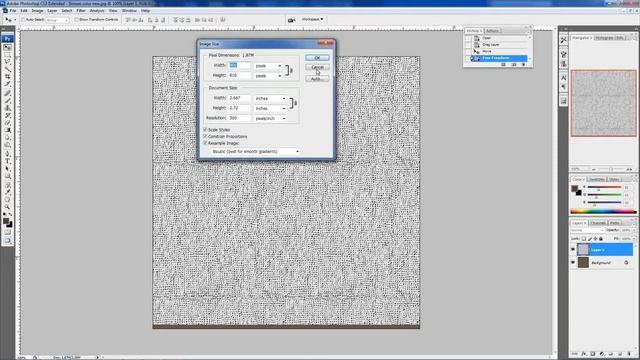Select the Hand tool
Screen dimensions: 640x360
[7, 200]
